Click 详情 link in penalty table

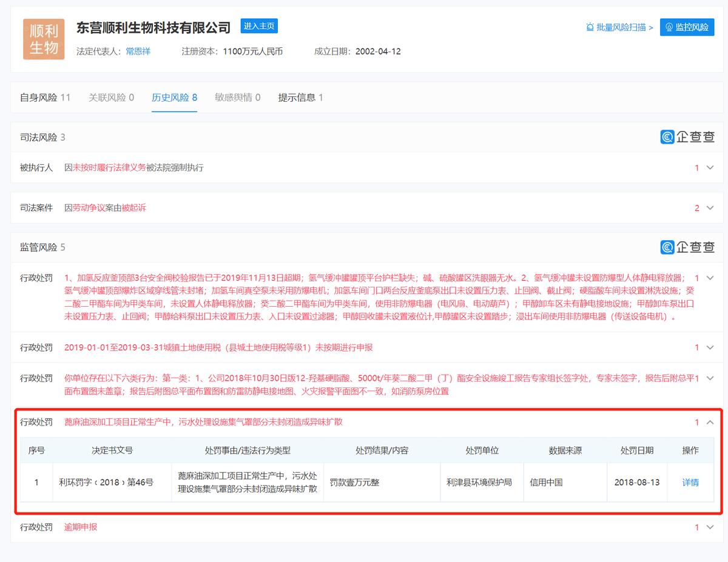690,483
